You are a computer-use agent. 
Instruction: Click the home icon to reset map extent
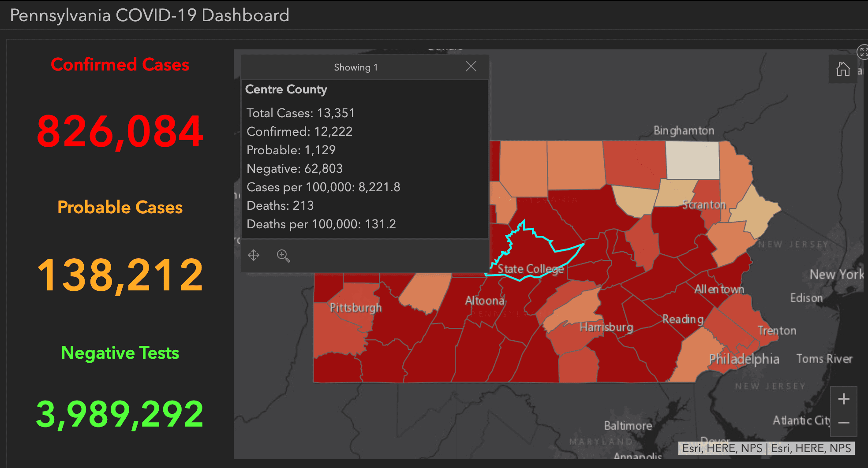coord(844,69)
